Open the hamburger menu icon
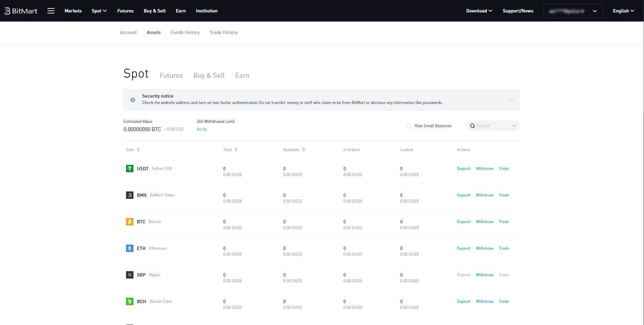 [x=51, y=11]
